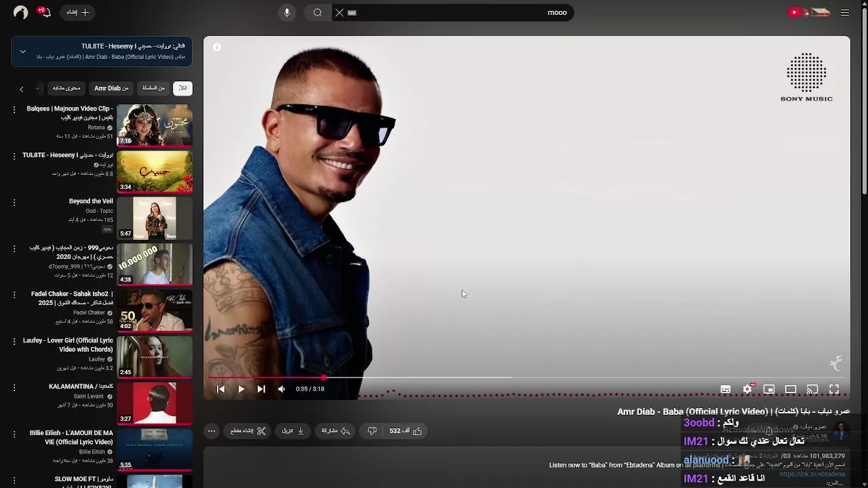Open the on-screen keyboard icon in search
The width and height of the screenshot is (868, 488).
point(352,12)
